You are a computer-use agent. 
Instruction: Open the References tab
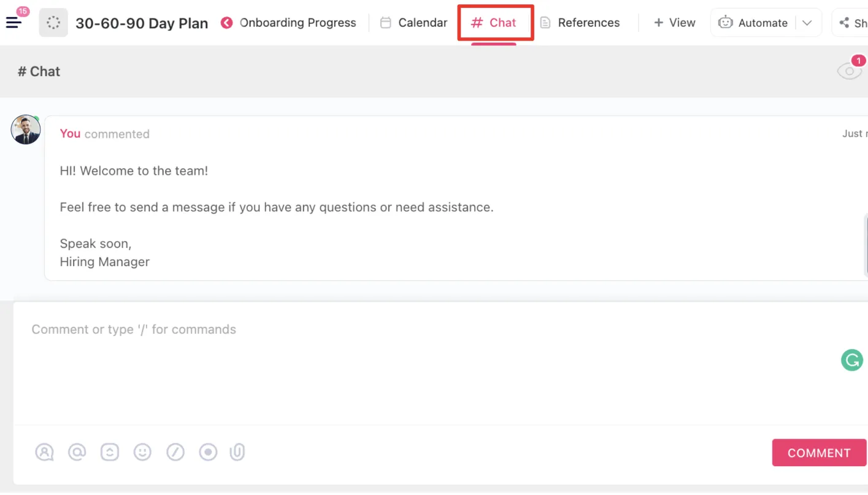pyautogui.click(x=580, y=23)
